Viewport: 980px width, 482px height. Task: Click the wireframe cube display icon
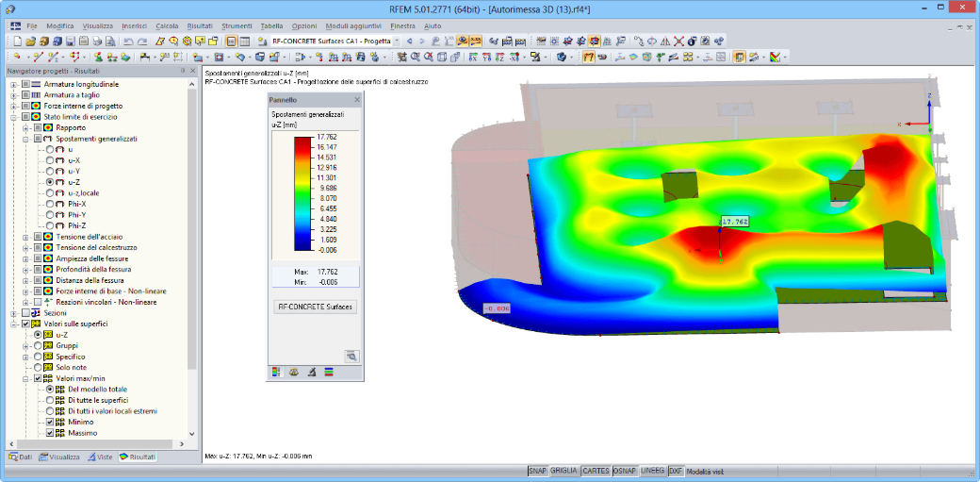point(442,58)
